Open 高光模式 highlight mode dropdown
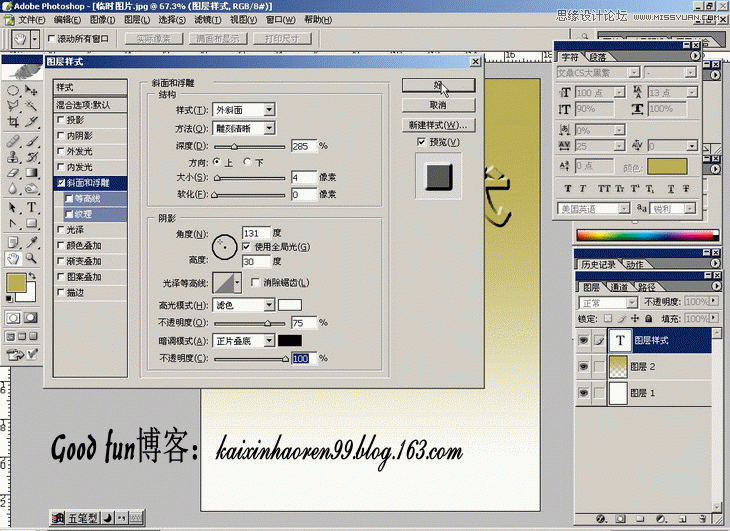Viewport: 730px width, 531px height. 269,305
